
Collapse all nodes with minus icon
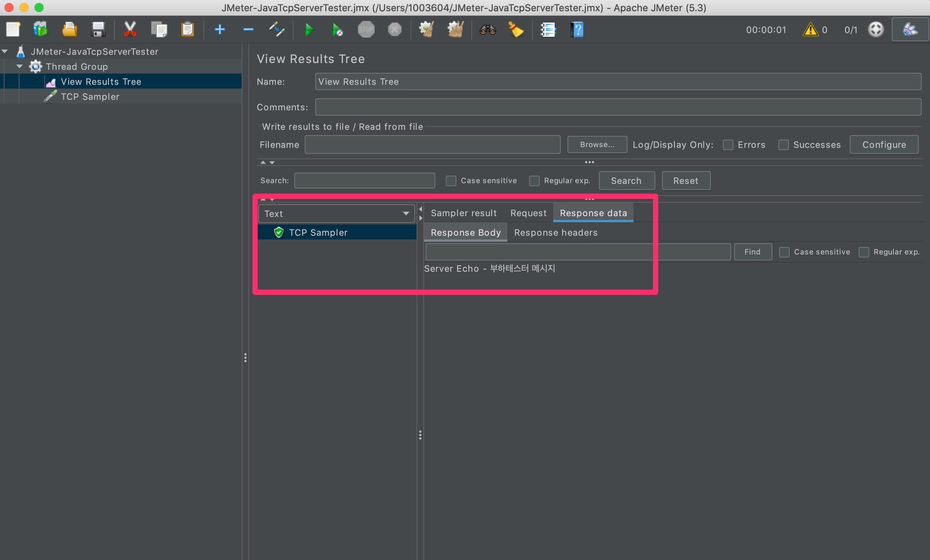click(x=248, y=29)
